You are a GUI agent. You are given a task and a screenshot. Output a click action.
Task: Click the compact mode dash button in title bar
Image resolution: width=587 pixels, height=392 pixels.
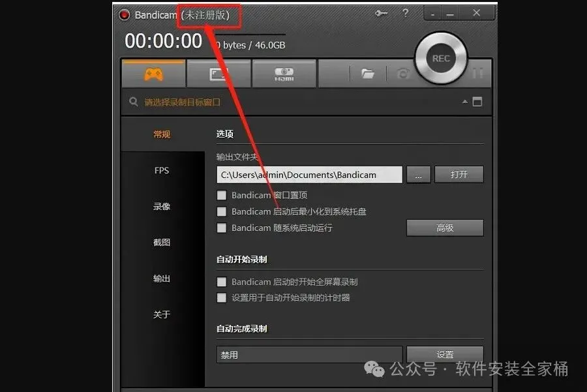click(433, 14)
